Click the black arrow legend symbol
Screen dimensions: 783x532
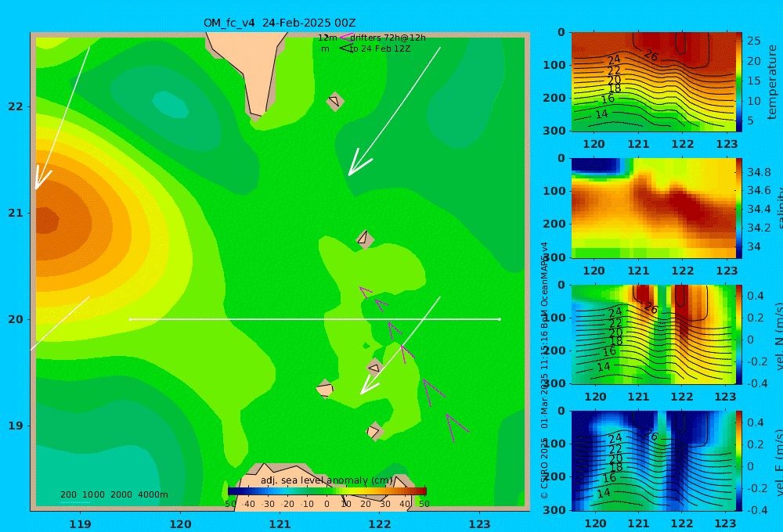click(345, 49)
